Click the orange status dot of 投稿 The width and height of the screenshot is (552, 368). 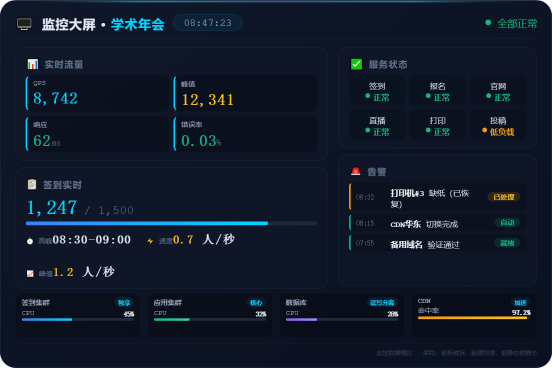point(484,130)
